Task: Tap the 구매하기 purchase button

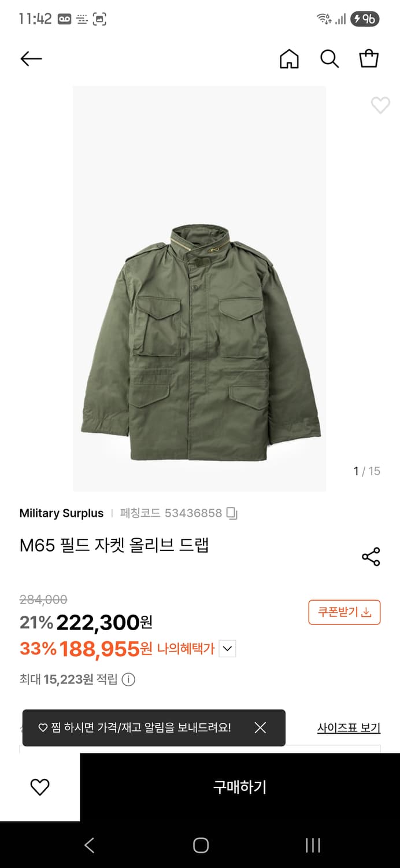Action: pos(239,786)
